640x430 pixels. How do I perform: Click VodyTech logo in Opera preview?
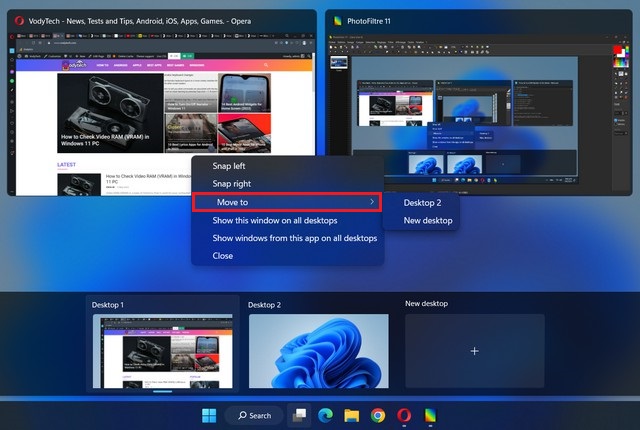tap(74, 65)
